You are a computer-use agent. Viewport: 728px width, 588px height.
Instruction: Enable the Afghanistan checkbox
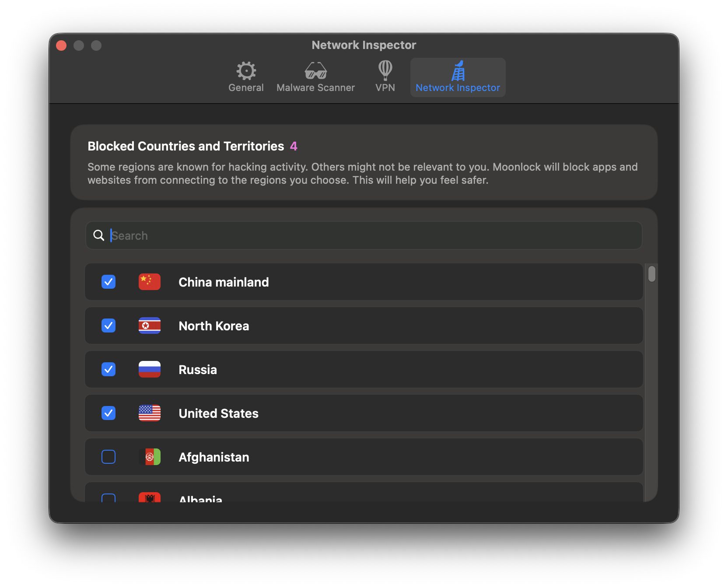coord(108,457)
